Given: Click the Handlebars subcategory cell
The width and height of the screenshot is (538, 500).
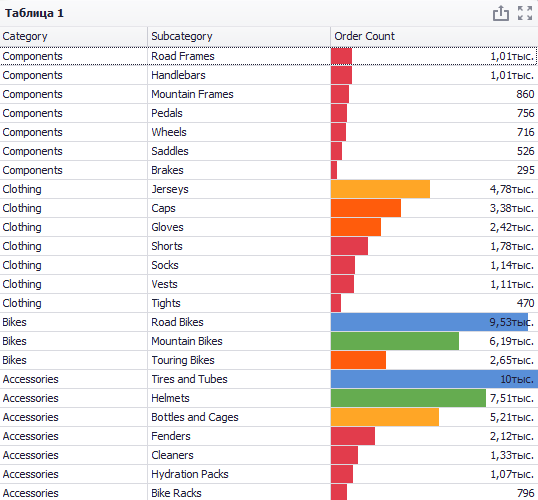Looking at the screenshot, I should pyautogui.click(x=239, y=75).
